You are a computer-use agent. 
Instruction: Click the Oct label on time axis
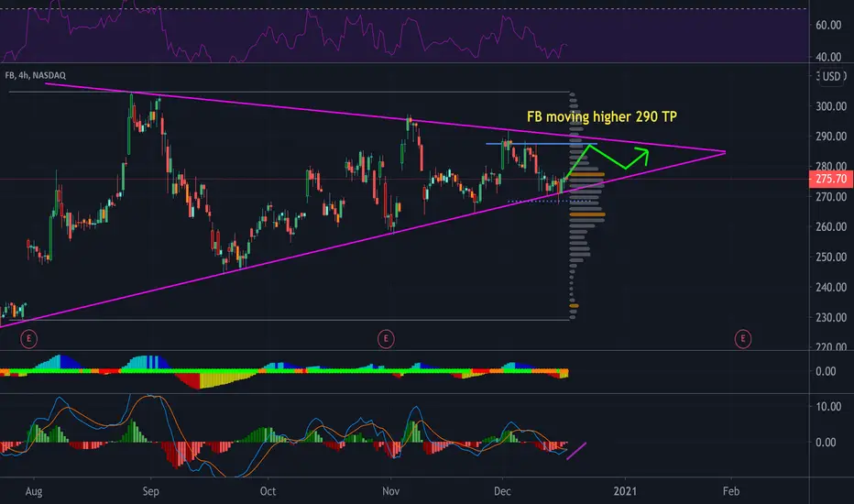pyautogui.click(x=268, y=491)
